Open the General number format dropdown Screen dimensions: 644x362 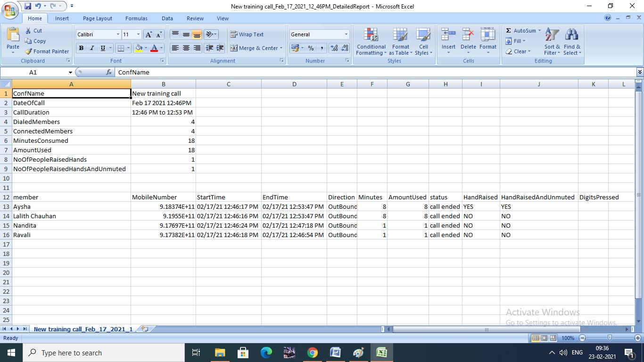(x=346, y=34)
